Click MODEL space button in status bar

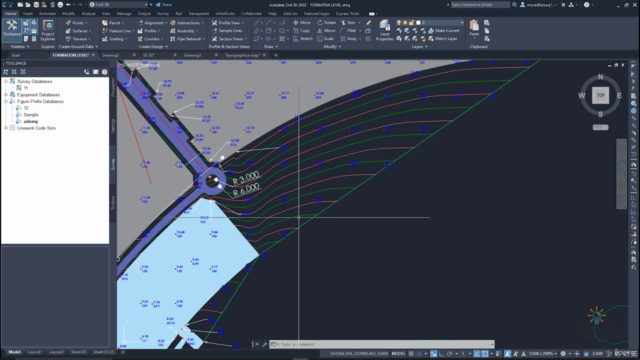point(398,354)
